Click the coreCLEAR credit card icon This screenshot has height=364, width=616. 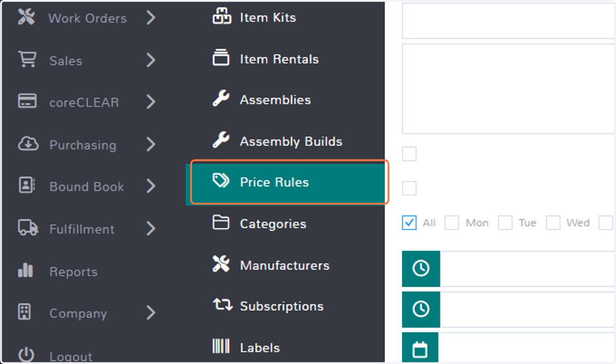[x=27, y=101]
